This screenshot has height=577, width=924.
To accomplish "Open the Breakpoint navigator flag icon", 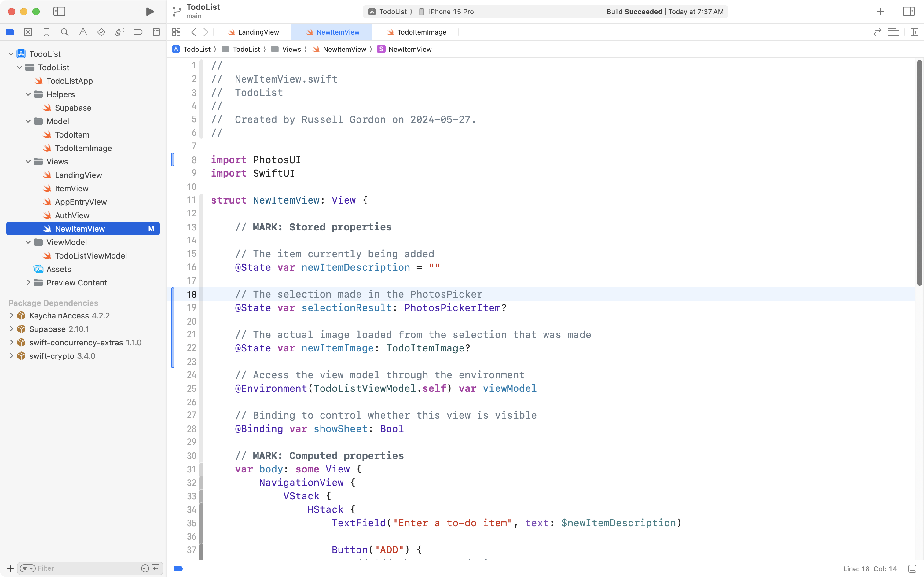I will point(138,32).
